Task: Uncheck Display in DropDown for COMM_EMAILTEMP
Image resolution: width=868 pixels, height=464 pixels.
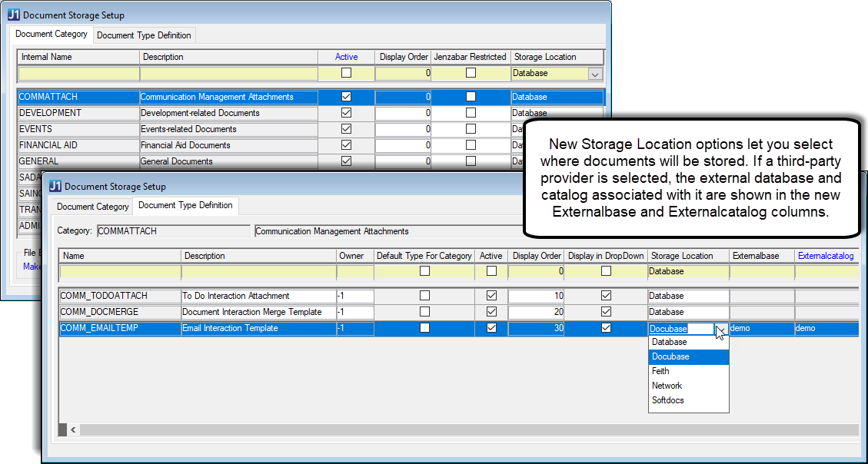Action: pos(606,328)
